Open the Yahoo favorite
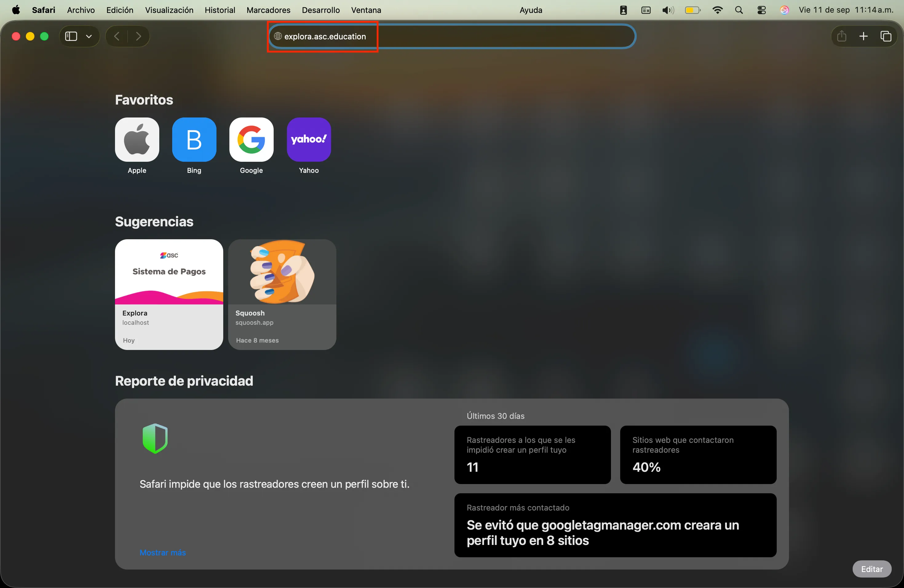904x588 pixels. (309, 146)
